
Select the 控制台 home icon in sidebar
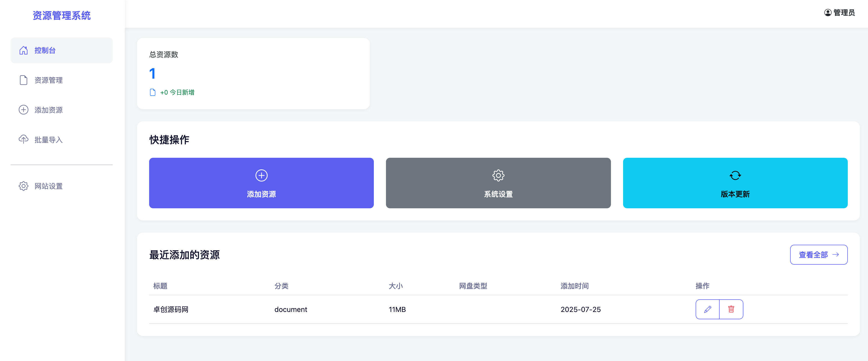click(23, 50)
